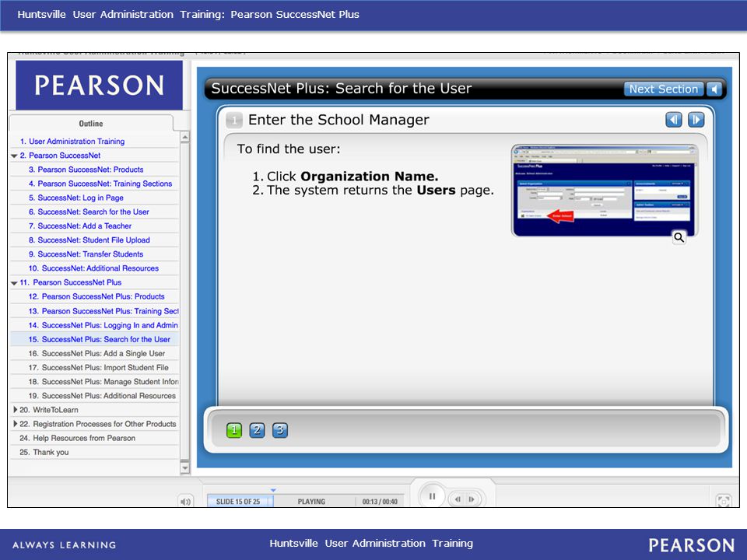The height and width of the screenshot is (560, 747).
Task: Select step 3 blue button
Action: (280, 430)
